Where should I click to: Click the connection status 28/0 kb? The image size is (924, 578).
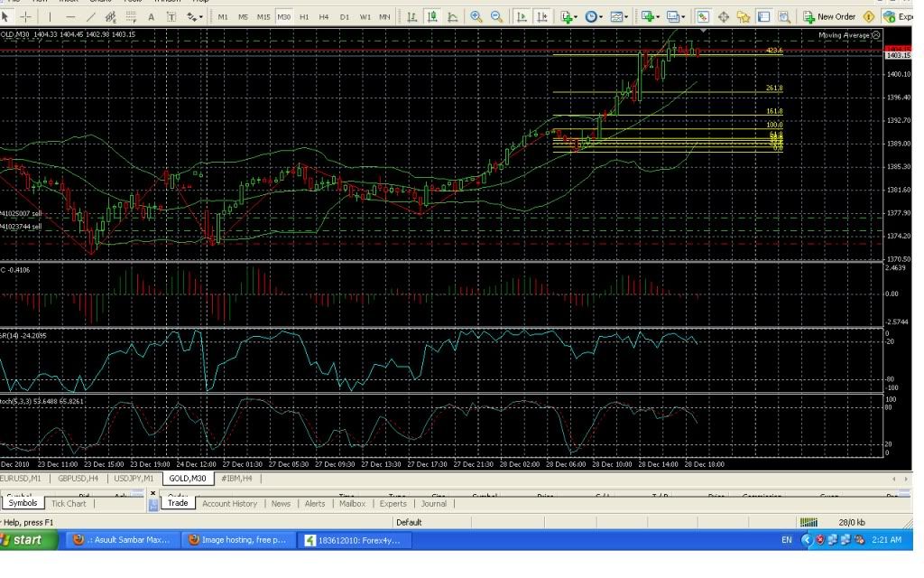pyautogui.click(x=852, y=522)
